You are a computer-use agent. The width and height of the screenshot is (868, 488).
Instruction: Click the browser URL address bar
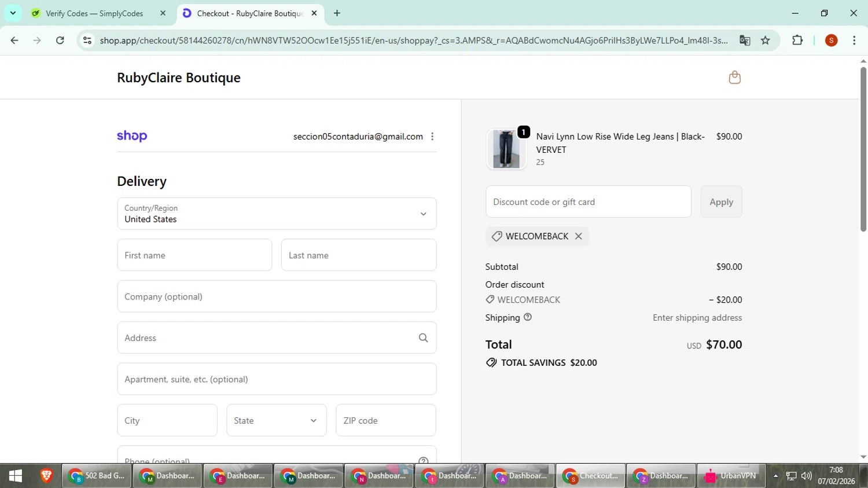tap(414, 40)
